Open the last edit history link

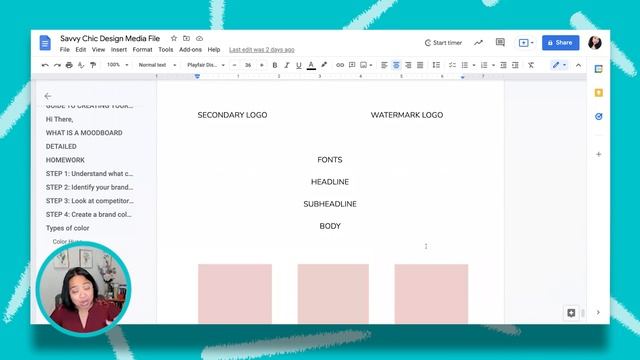[262, 49]
